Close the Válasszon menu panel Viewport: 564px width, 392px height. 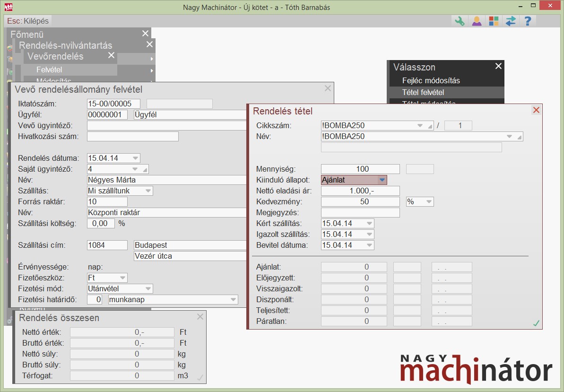tap(498, 67)
